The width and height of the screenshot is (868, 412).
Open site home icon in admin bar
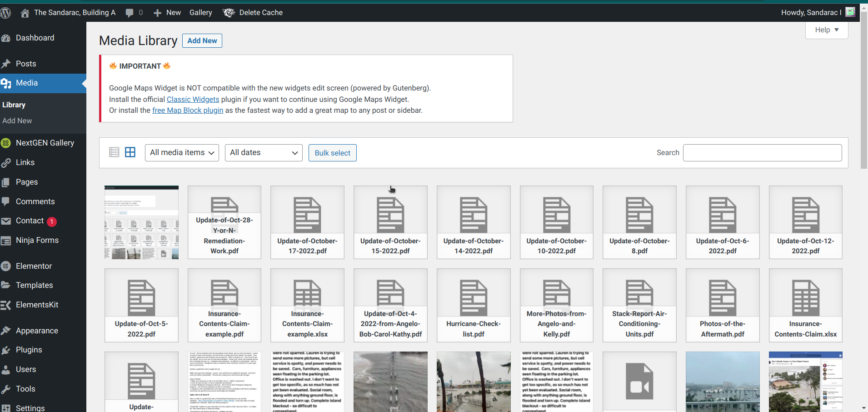tap(25, 13)
